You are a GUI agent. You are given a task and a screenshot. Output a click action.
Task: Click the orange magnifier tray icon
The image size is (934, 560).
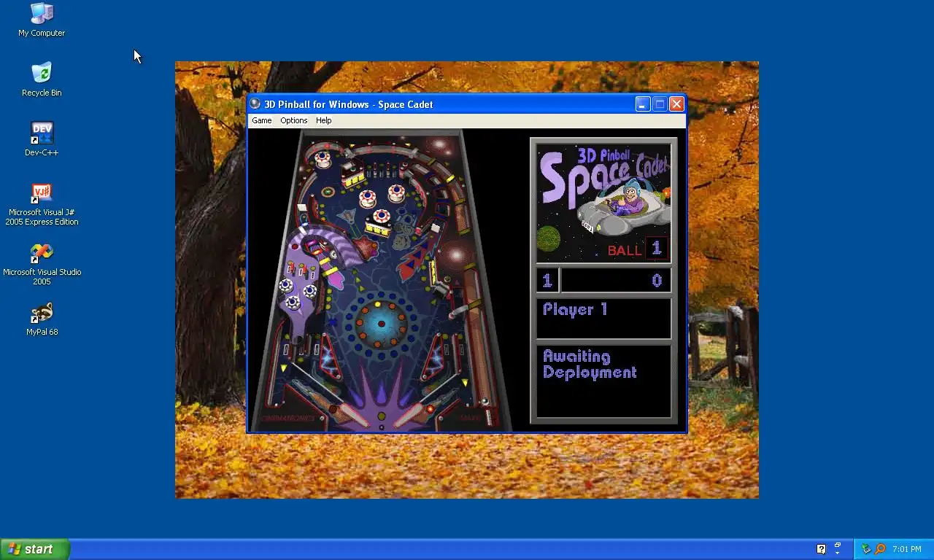click(880, 549)
